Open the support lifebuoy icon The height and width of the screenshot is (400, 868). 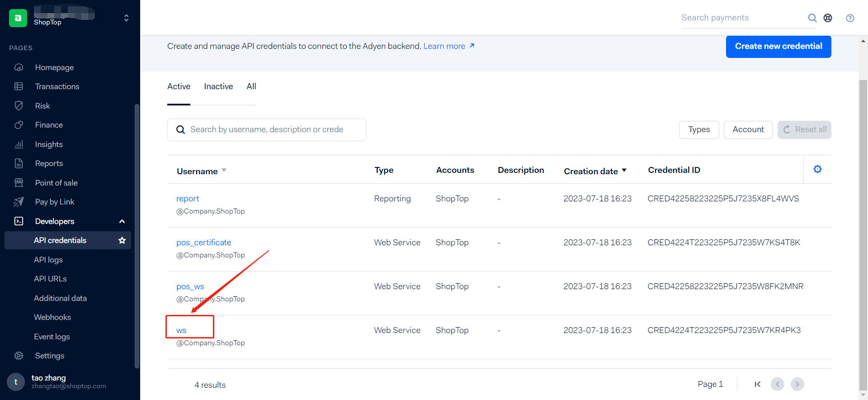point(828,18)
